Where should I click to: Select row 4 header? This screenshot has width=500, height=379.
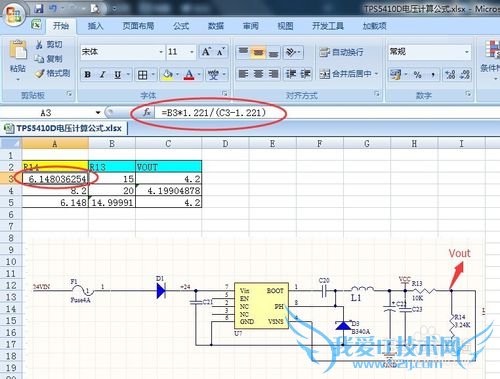coord(11,191)
